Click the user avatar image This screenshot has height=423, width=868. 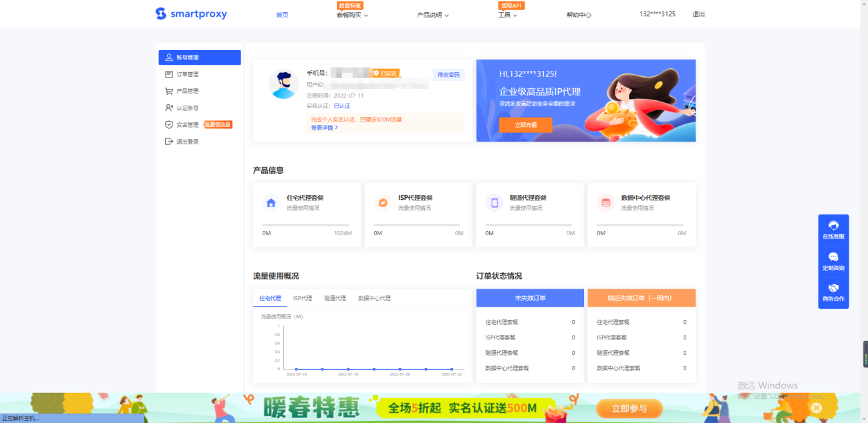[x=283, y=84]
